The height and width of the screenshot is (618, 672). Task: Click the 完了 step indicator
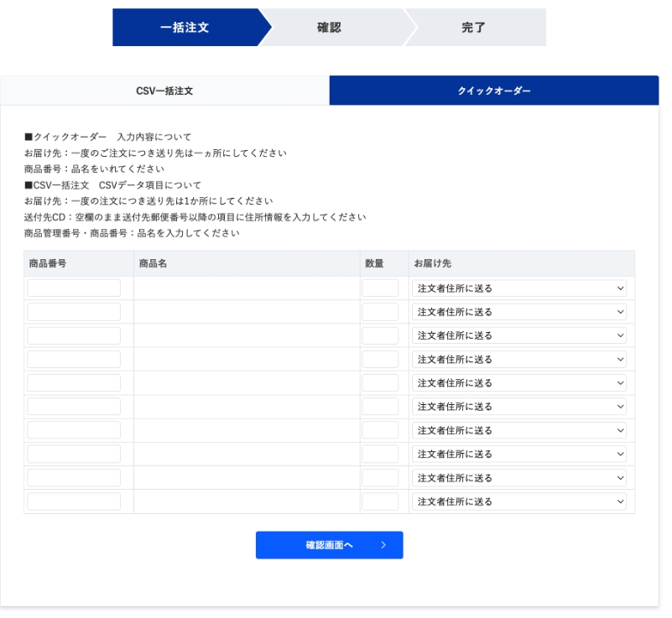click(472, 28)
